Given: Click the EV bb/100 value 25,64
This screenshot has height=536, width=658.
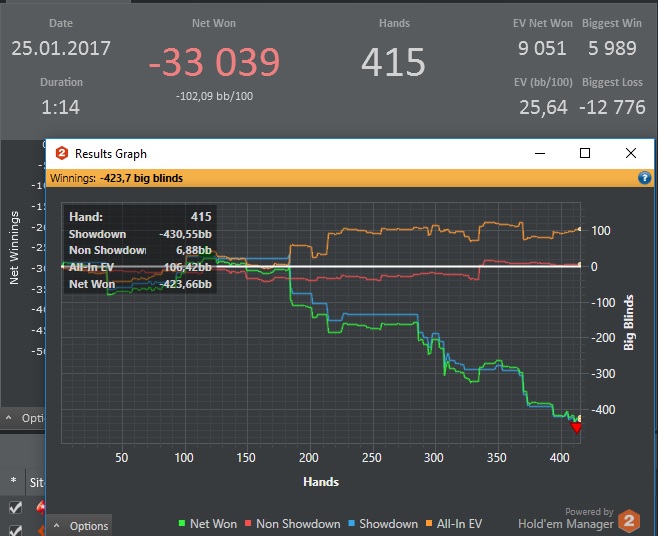Looking at the screenshot, I should click(x=543, y=107).
